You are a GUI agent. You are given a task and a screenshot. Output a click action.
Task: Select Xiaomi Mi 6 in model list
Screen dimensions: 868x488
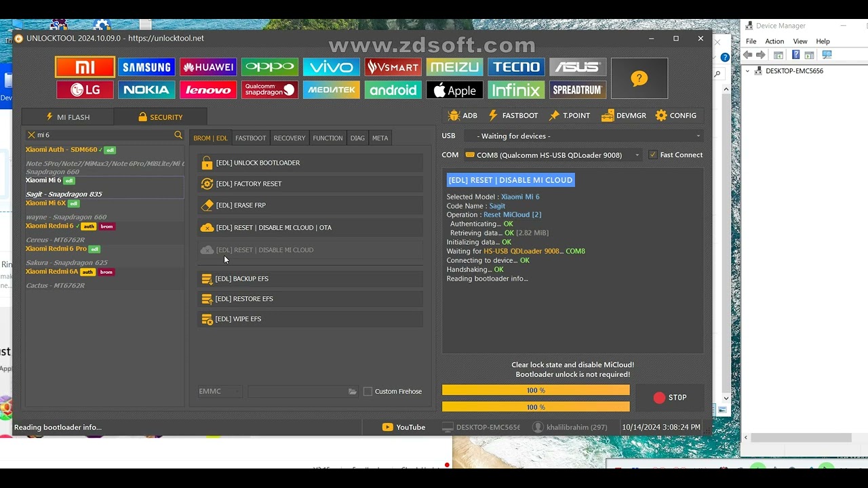pyautogui.click(x=104, y=188)
